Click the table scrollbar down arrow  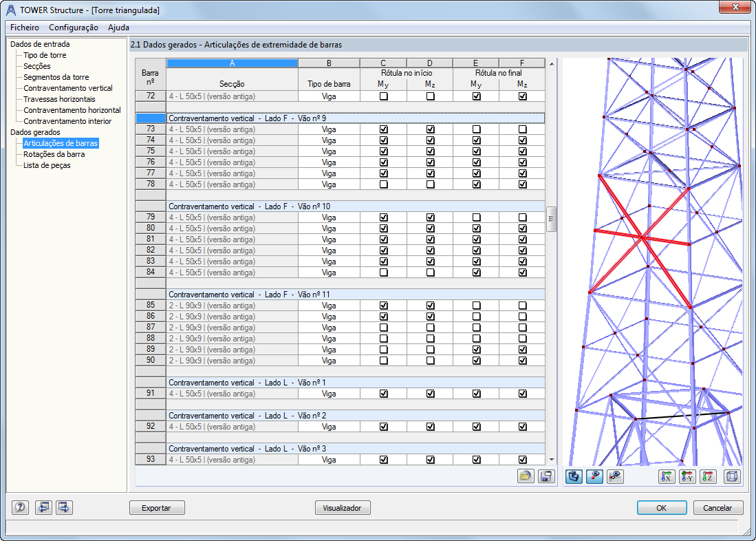(x=552, y=460)
